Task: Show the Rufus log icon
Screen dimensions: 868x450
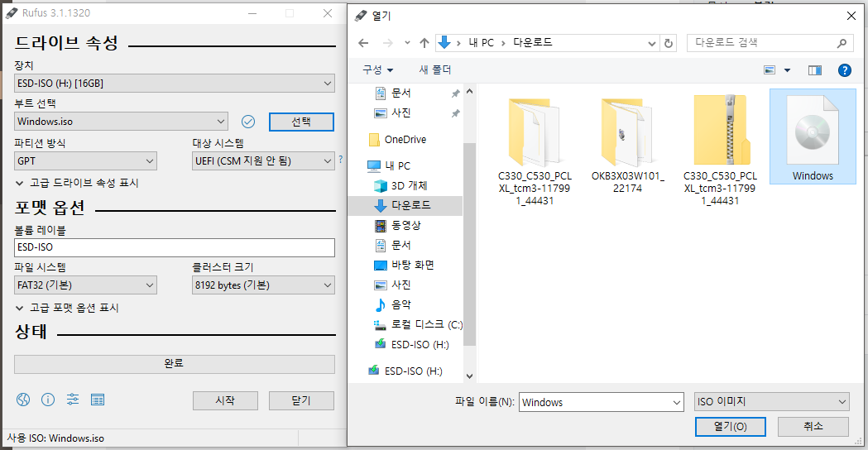Action: click(98, 400)
